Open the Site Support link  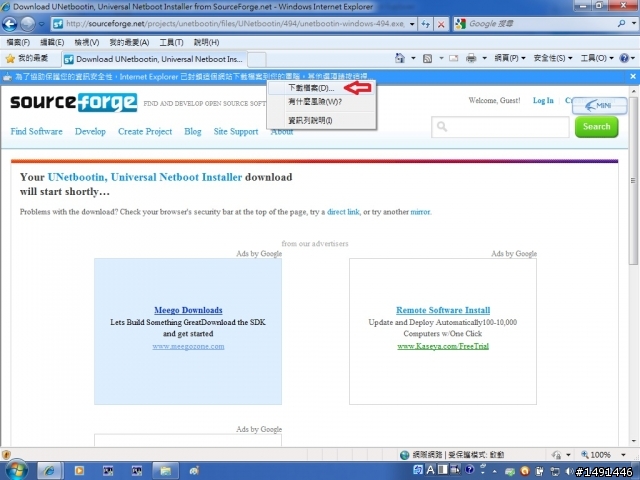point(236,131)
